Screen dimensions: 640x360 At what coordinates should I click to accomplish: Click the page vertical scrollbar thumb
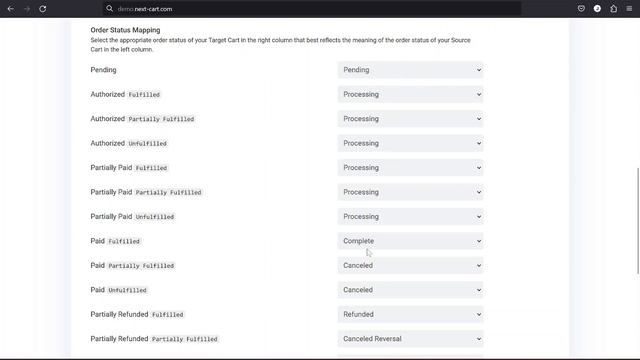(638, 220)
